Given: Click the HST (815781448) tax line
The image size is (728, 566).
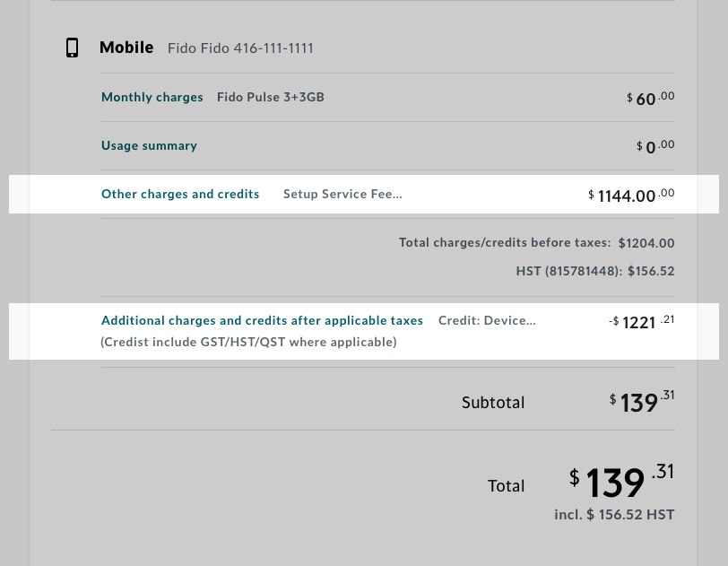Looking at the screenshot, I should pyautogui.click(x=594, y=271).
